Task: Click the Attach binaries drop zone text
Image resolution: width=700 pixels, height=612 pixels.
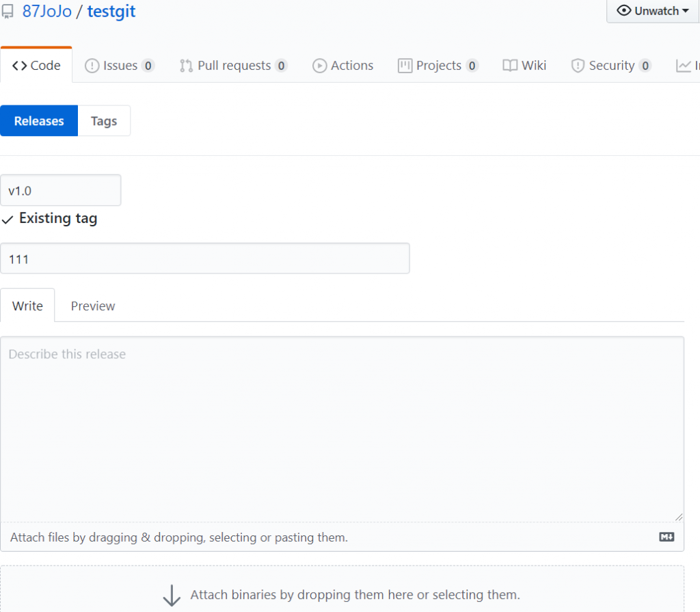Action: 355,595
